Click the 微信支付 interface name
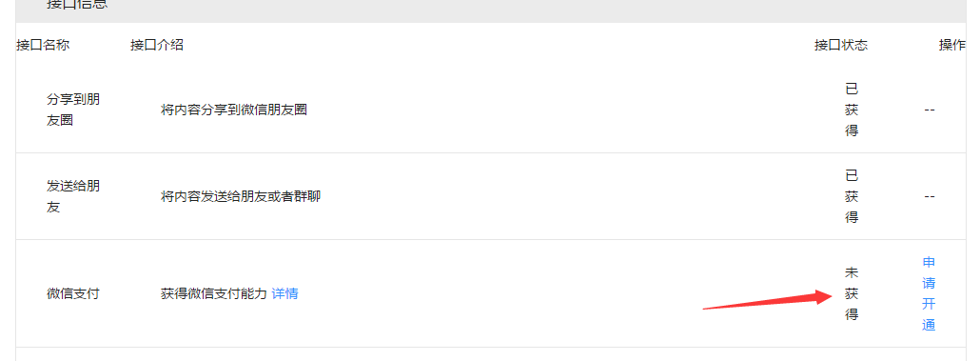Screen dimensions: 980x361 [x=73, y=293]
